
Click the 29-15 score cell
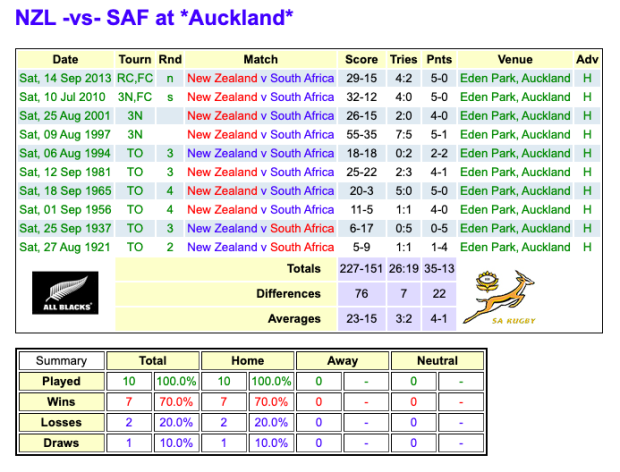click(x=361, y=78)
